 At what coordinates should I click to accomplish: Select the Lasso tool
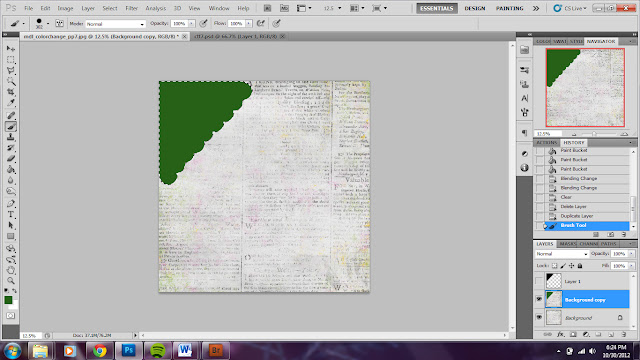tap(11, 71)
